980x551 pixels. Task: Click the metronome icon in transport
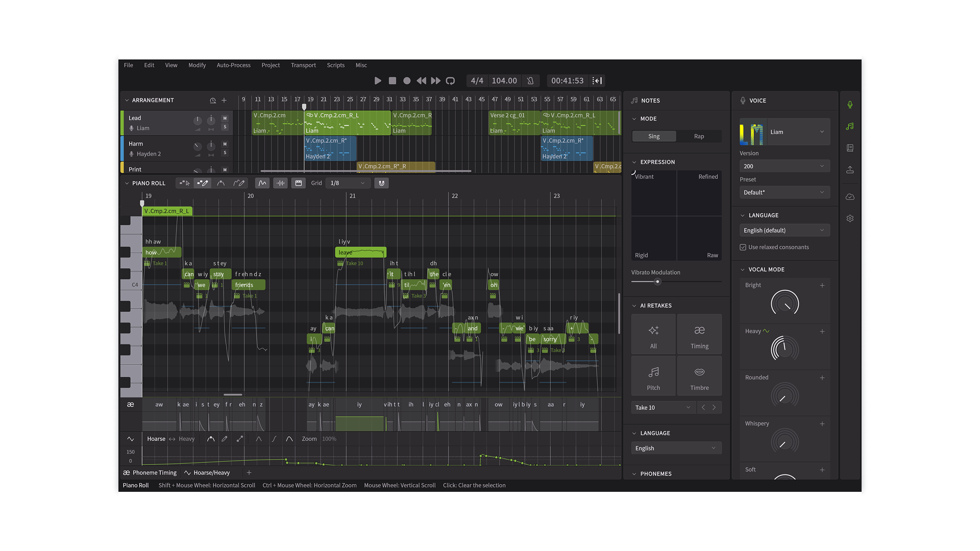530,81
